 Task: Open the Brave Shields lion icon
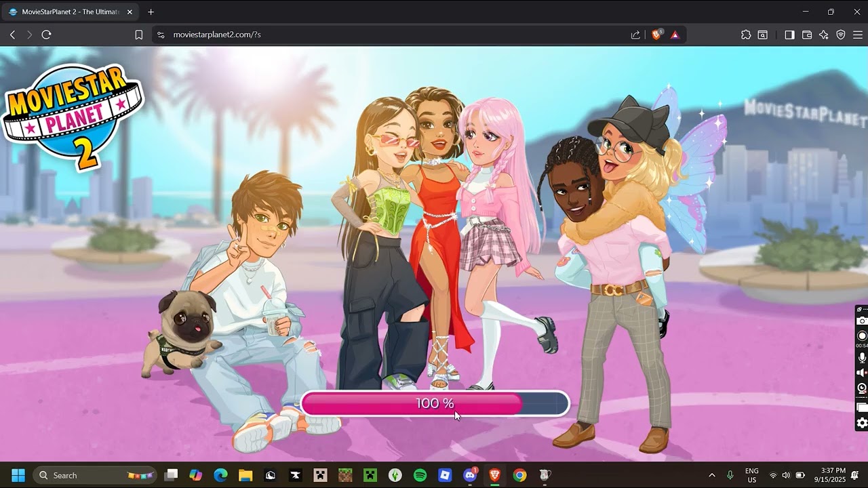pyautogui.click(x=656, y=35)
